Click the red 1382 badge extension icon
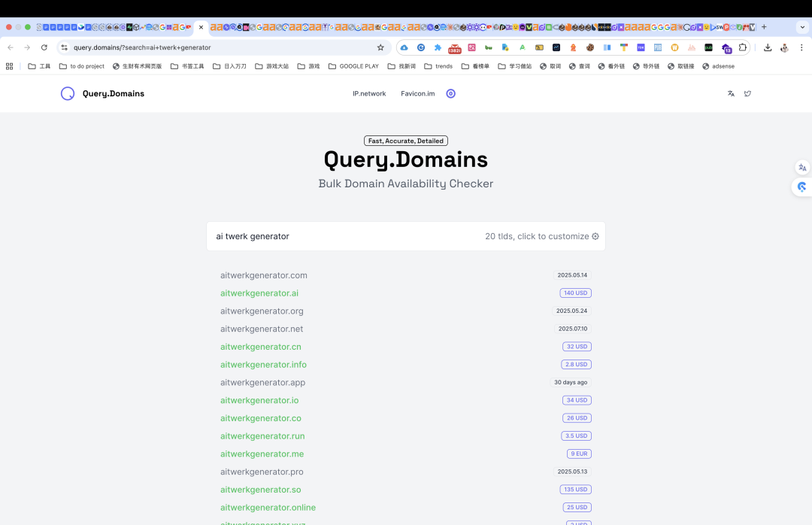 (x=455, y=48)
